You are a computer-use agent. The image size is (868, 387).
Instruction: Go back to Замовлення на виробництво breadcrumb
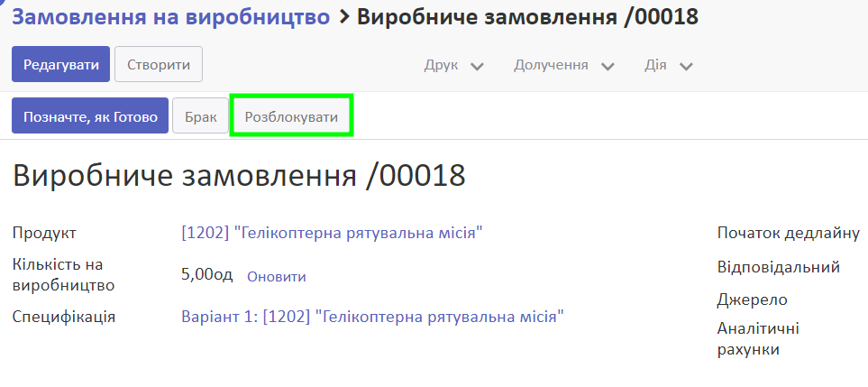coord(171,18)
